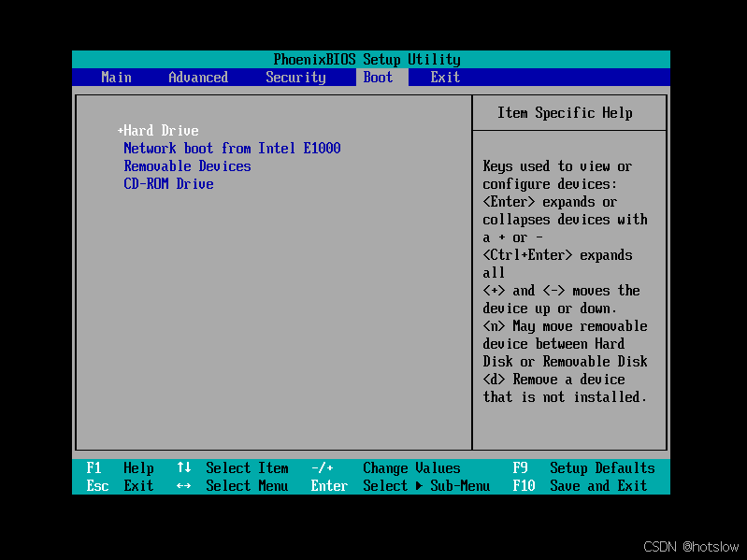
Task: Click Enter Select Sub-Menu hint
Action: click(x=400, y=486)
